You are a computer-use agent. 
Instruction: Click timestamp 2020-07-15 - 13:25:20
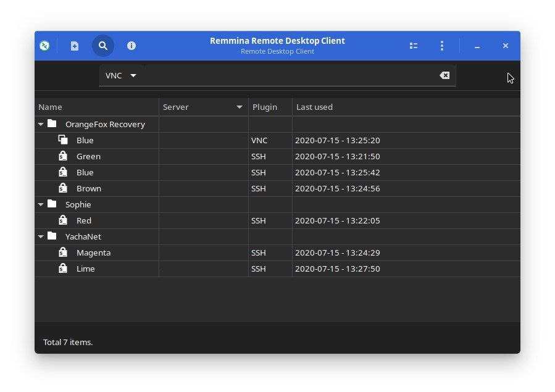(337, 141)
